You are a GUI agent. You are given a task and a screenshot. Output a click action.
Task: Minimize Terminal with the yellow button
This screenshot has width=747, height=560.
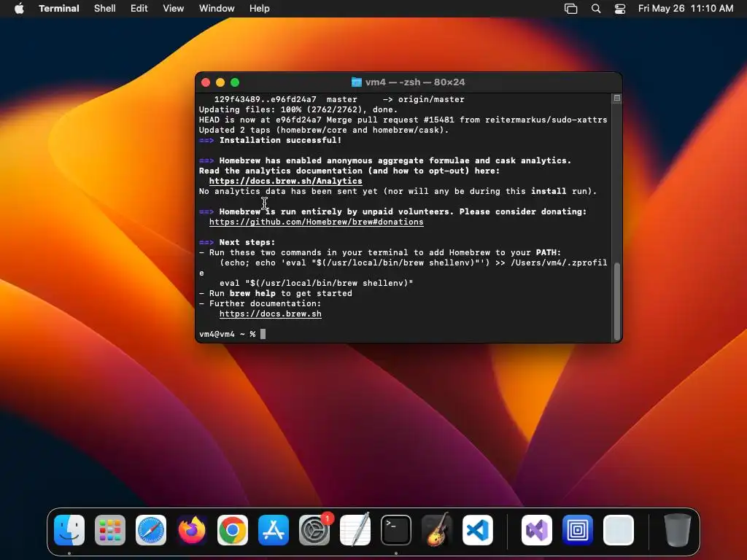coord(220,82)
